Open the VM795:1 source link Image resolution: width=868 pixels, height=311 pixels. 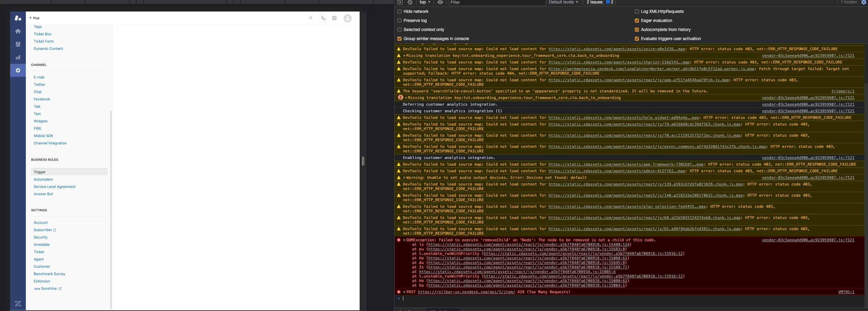tap(846, 292)
